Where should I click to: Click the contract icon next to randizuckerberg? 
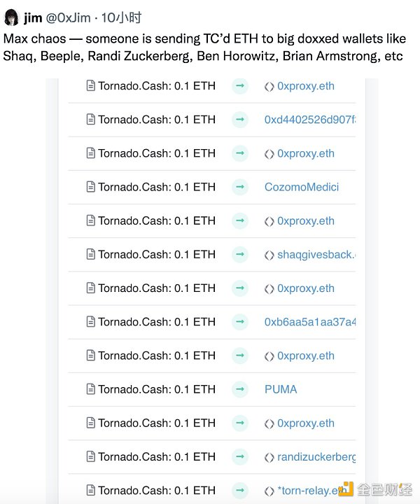(269, 457)
